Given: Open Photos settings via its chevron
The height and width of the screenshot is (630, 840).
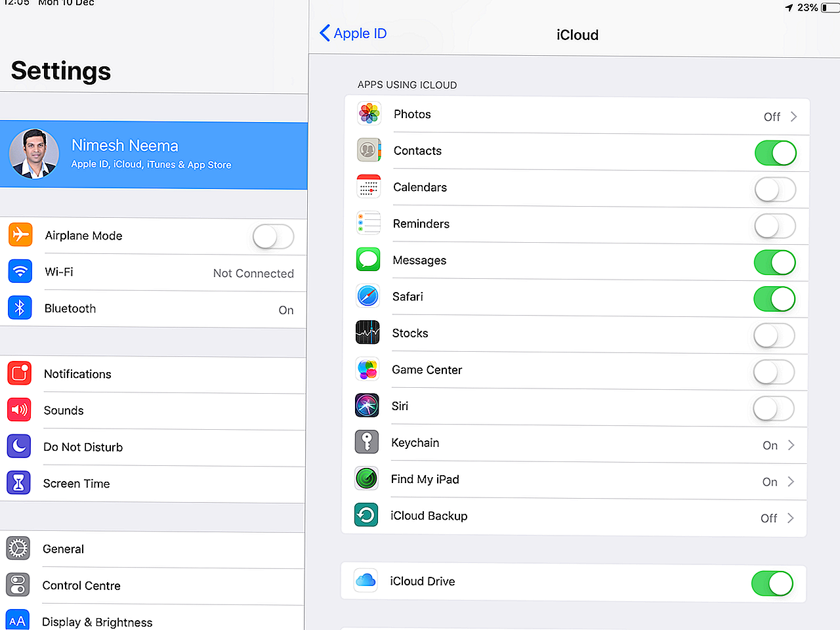Looking at the screenshot, I should coord(793,116).
